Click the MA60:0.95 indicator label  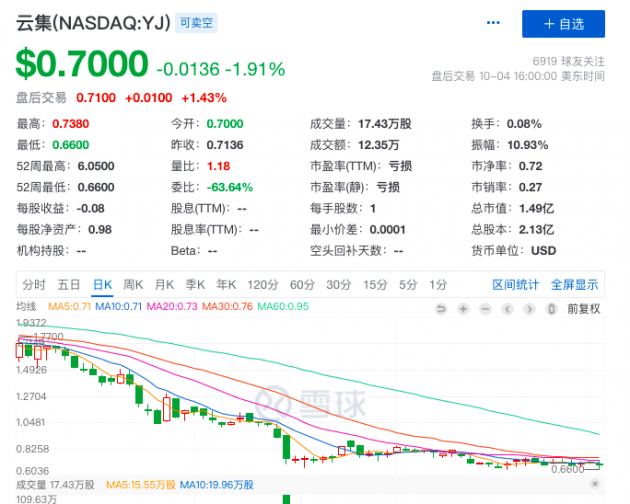pyautogui.click(x=283, y=307)
